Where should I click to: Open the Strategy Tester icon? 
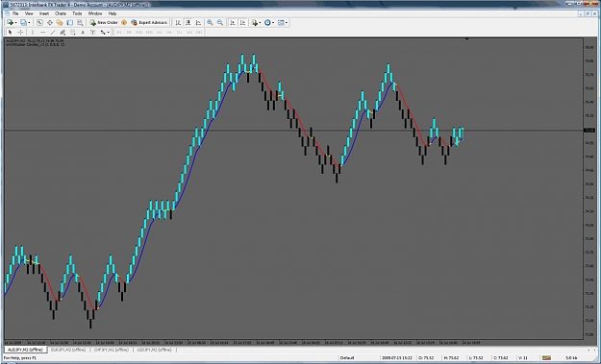(x=80, y=23)
